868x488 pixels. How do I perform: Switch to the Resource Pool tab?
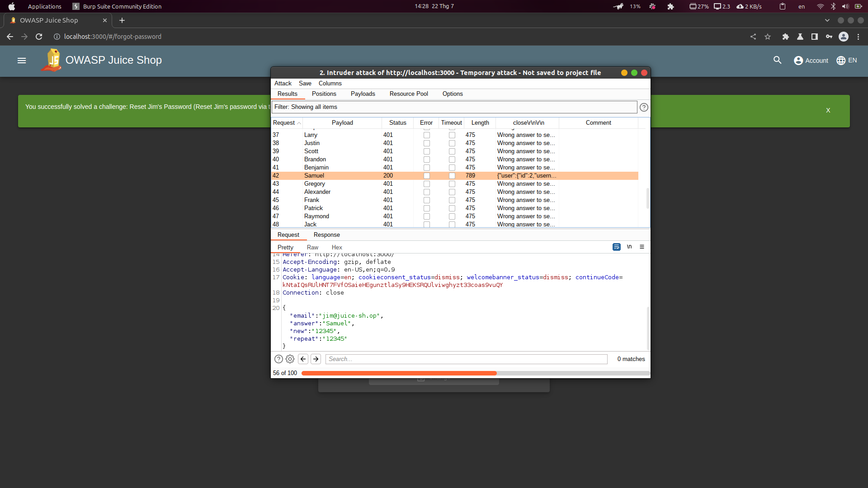[409, 94]
